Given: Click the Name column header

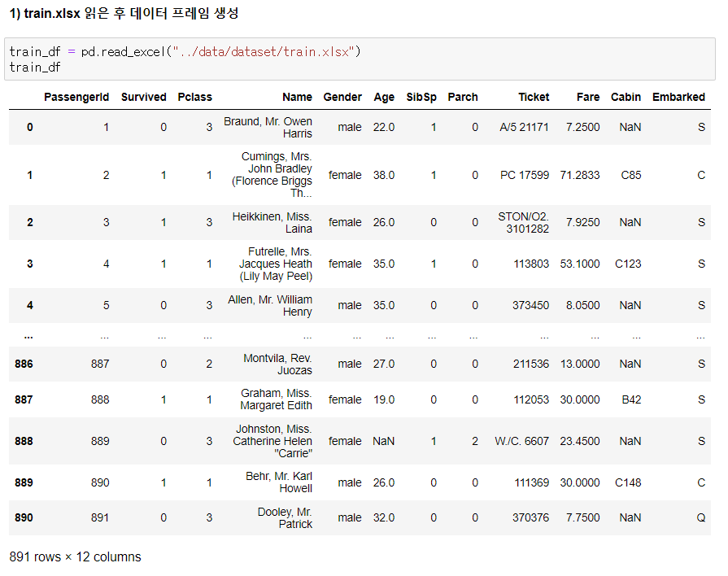Looking at the screenshot, I should click(x=297, y=97).
